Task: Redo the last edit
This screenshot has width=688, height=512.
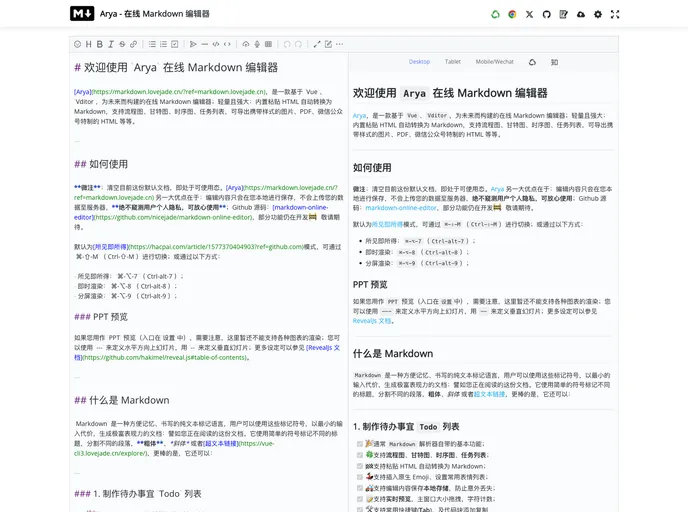Action: pyautogui.click(x=298, y=44)
